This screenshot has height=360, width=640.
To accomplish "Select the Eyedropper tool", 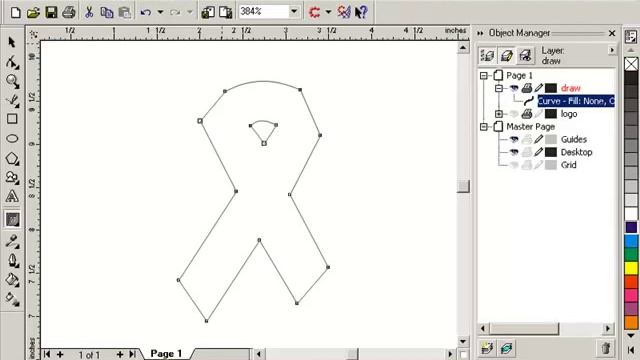I will [12, 241].
